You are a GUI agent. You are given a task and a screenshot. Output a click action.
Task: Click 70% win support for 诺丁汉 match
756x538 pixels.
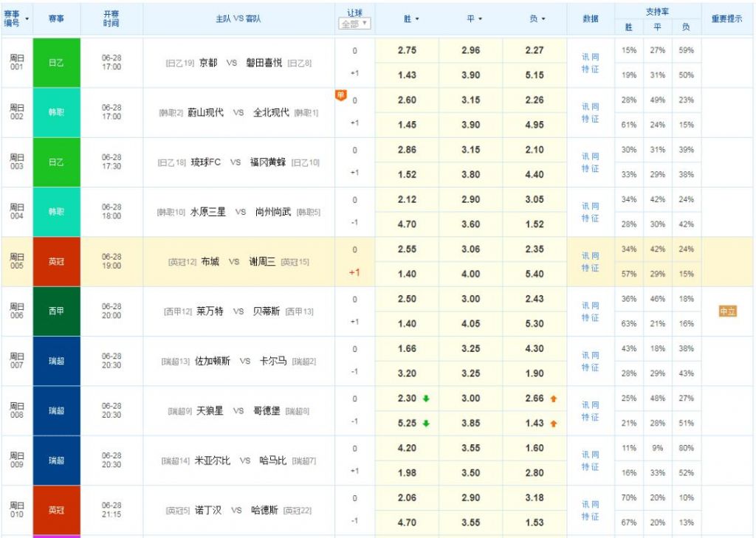point(629,498)
